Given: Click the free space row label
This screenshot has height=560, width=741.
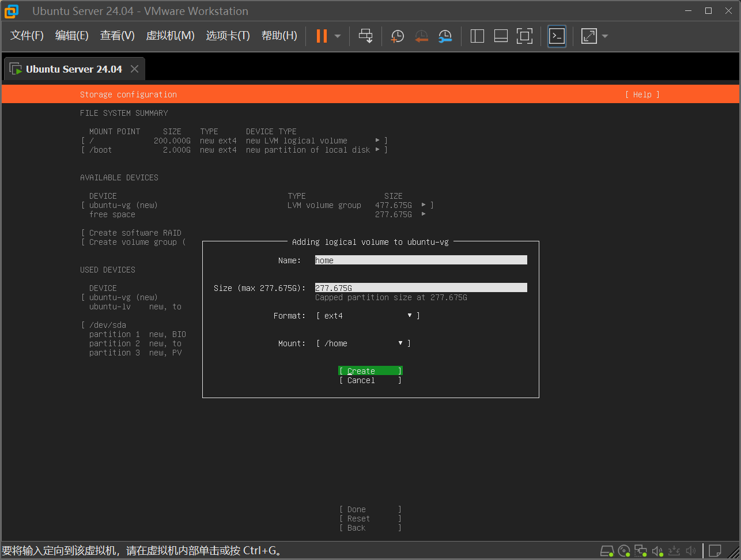Looking at the screenshot, I should tap(112, 214).
